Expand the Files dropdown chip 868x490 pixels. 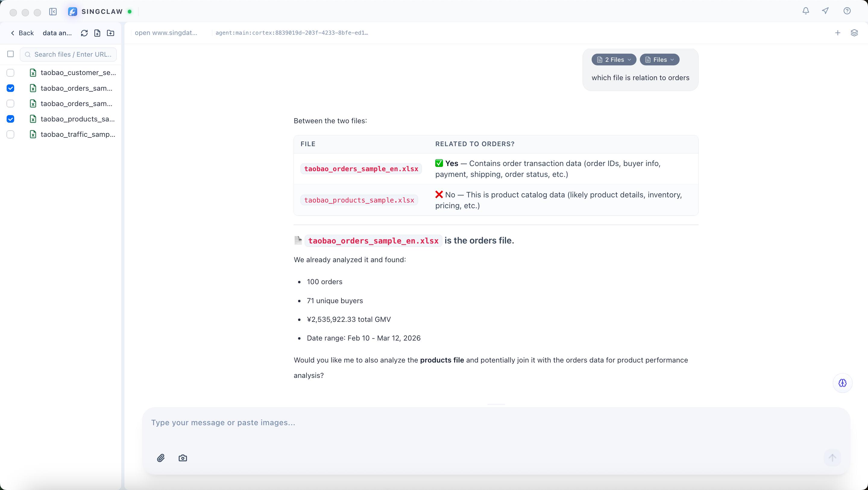click(659, 60)
